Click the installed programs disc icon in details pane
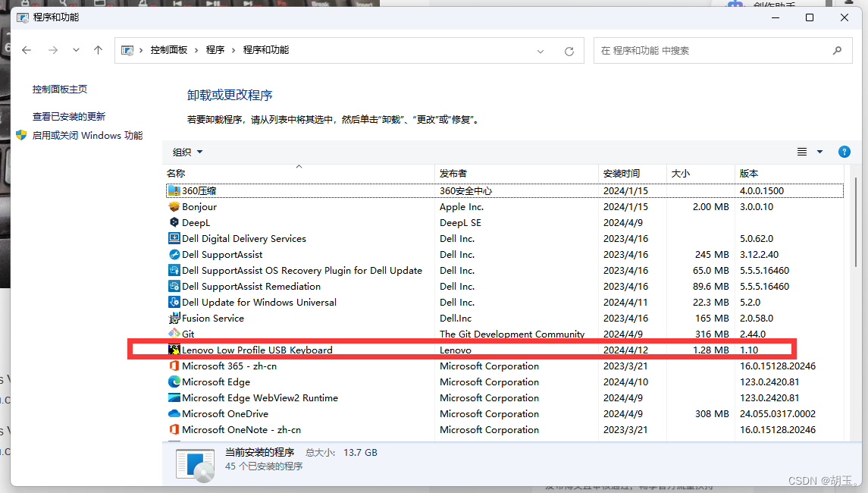The image size is (868, 493). (195, 465)
